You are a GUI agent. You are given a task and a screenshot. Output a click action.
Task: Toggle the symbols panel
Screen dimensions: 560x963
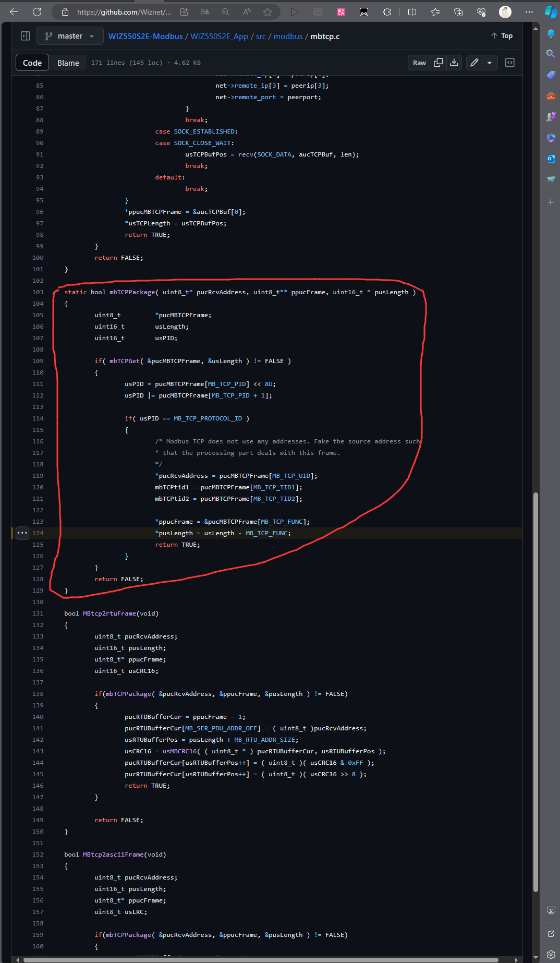tap(510, 63)
